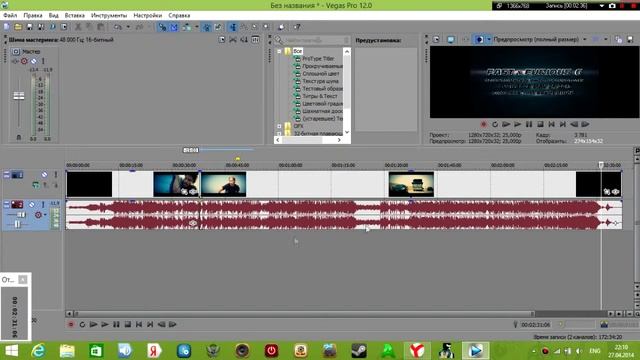
Task: Stop playback in the preview window
Action: pos(540,124)
